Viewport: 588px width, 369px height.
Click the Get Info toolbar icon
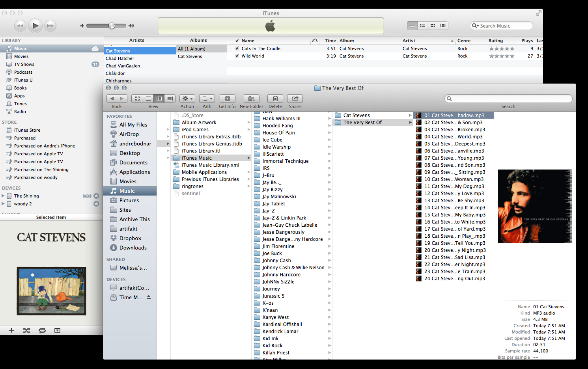click(x=227, y=99)
